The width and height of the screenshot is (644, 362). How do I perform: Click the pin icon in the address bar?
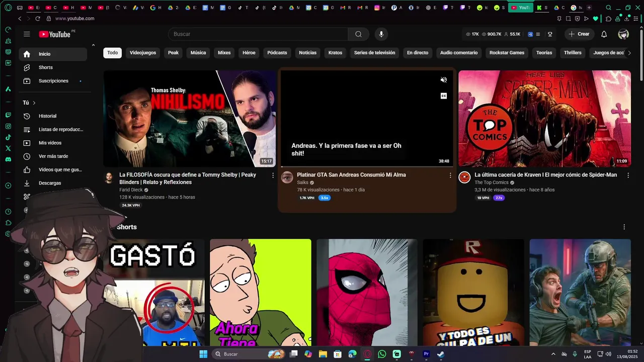pyautogui.click(x=559, y=19)
